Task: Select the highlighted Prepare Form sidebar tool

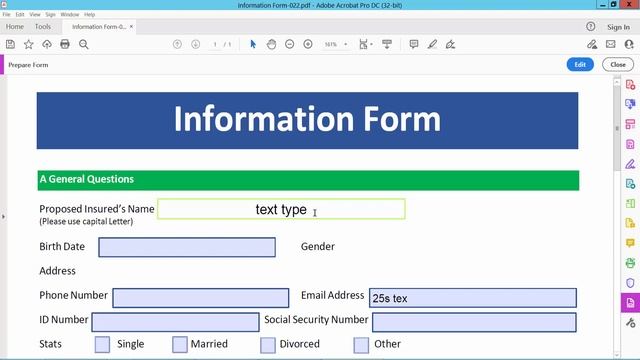Action: (630, 302)
